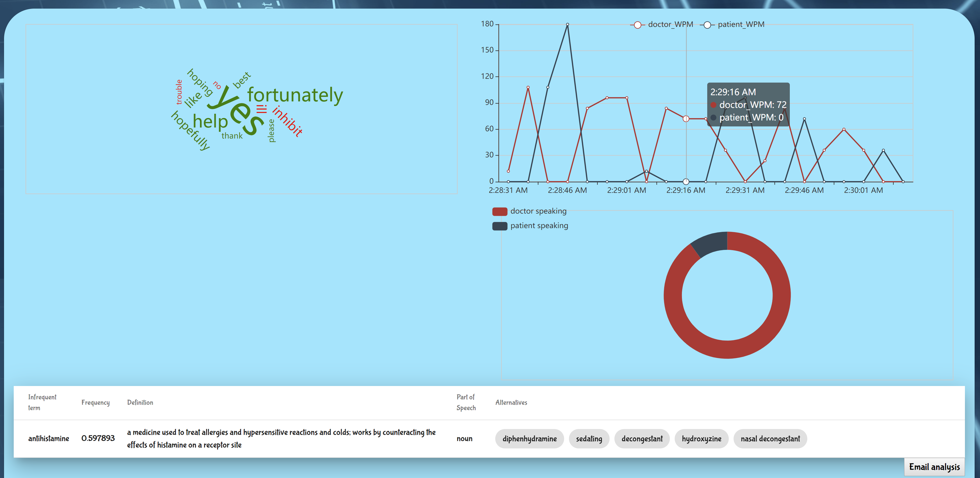Select the diphenhydramine alternative chip

point(529,438)
